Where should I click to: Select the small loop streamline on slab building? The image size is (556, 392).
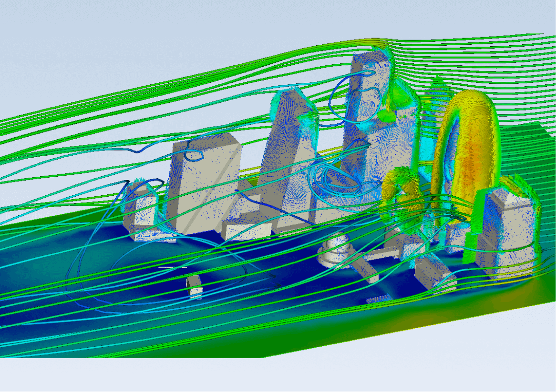tap(195, 155)
